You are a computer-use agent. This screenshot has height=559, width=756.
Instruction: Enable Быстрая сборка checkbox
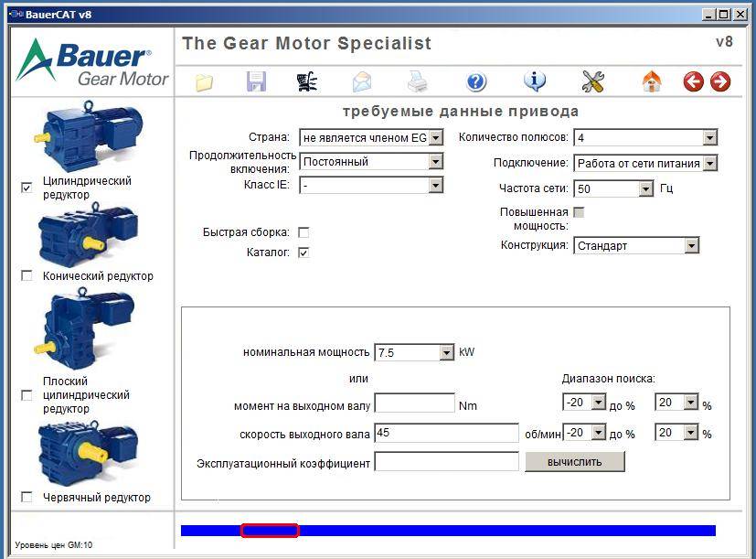point(303,232)
